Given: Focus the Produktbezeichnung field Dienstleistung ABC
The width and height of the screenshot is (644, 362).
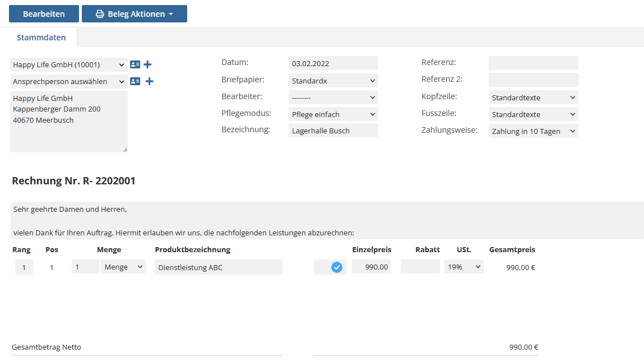Looking at the screenshot, I should coord(219,267).
